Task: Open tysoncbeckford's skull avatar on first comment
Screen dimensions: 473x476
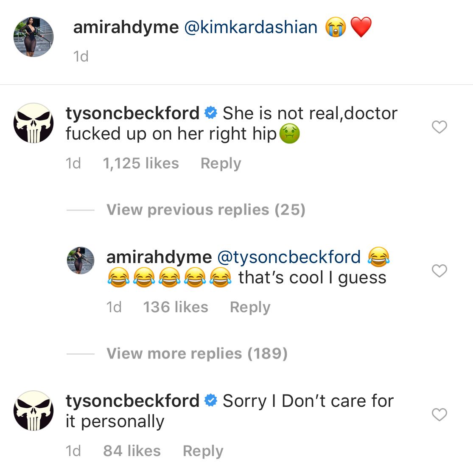Action: [x=34, y=123]
